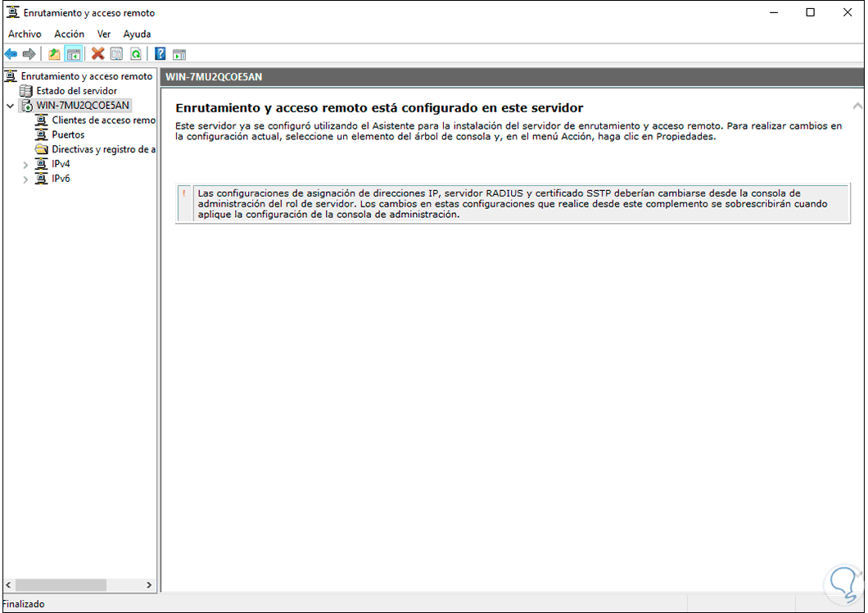The height and width of the screenshot is (613, 868).
Task: Collapse the details pane chevron at right
Action: coord(857,107)
